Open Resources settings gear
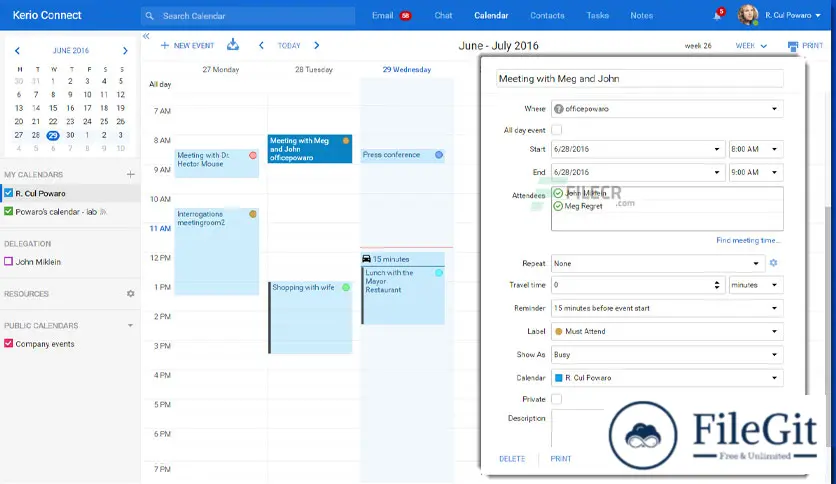The height and width of the screenshot is (484, 836). tap(131, 294)
